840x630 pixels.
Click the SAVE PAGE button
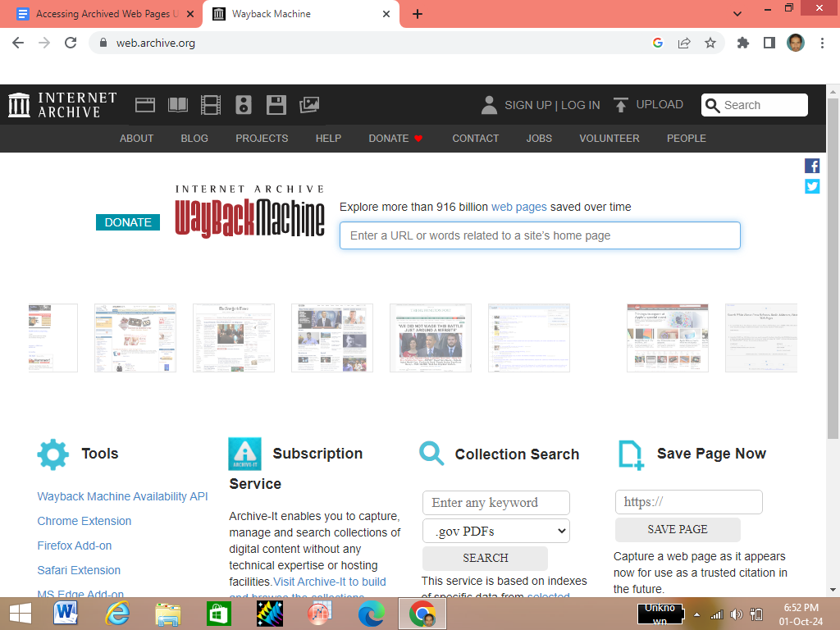pos(678,529)
